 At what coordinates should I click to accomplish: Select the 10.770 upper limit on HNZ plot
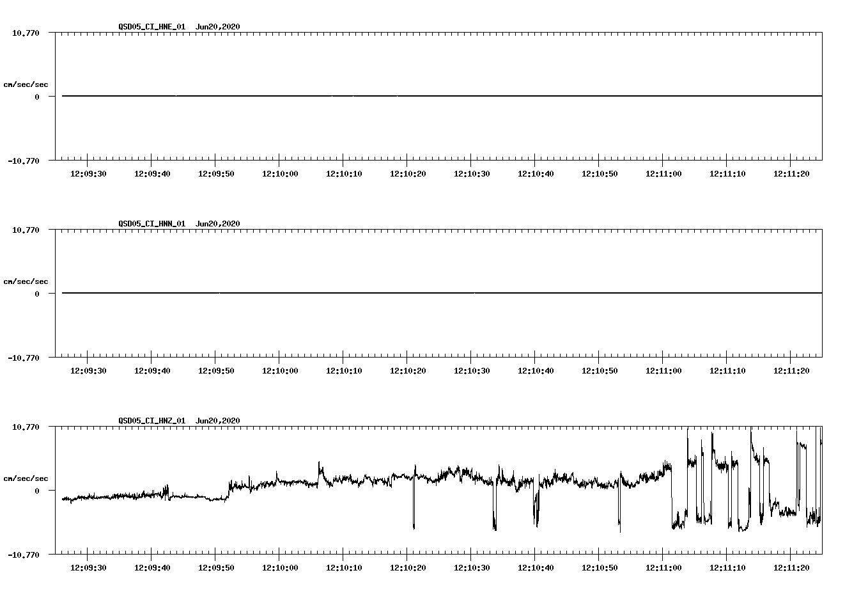pyautogui.click(x=26, y=427)
